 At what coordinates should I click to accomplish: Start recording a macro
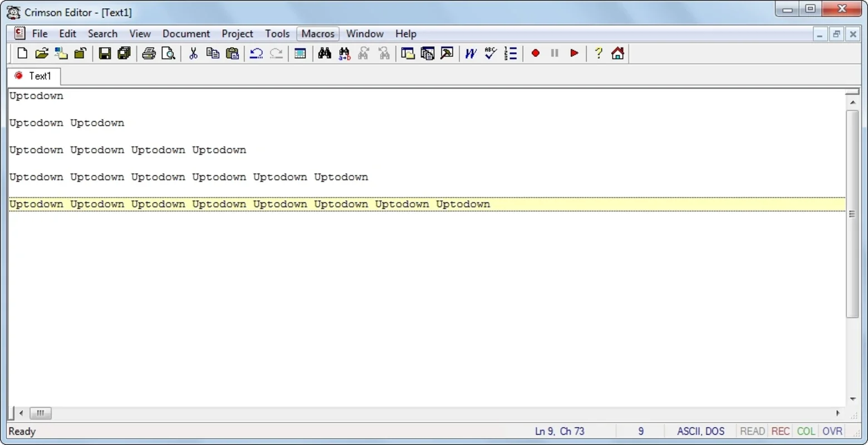536,53
